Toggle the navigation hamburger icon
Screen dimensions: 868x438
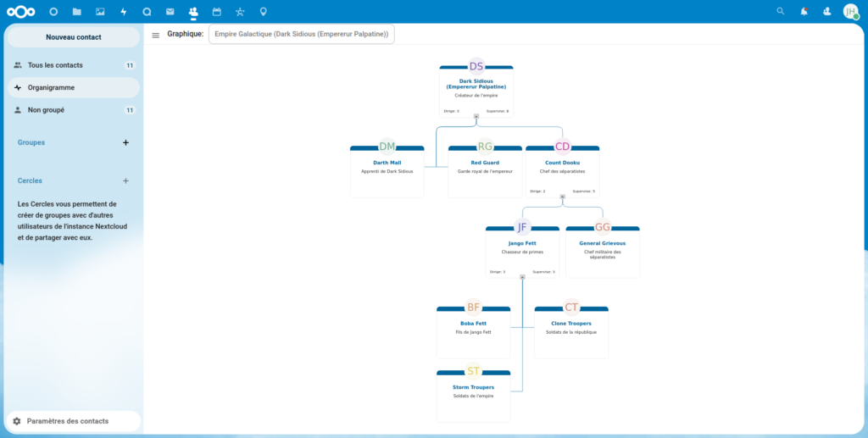click(x=156, y=35)
